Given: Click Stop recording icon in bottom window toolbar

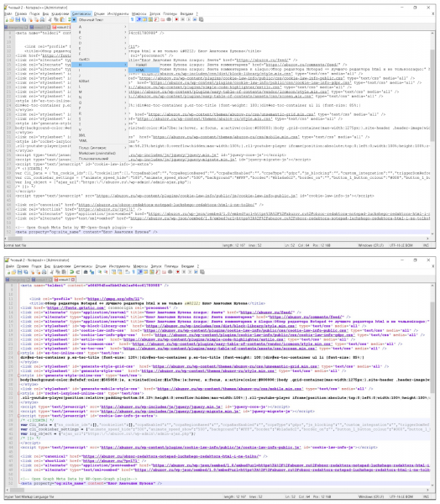Looking at the screenshot, I should tap(184, 272).
